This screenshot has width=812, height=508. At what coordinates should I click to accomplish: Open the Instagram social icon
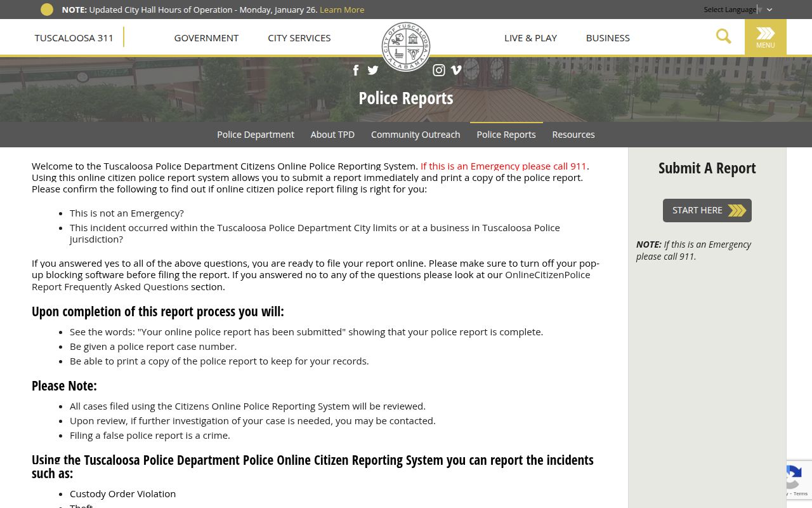tap(439, 70)
